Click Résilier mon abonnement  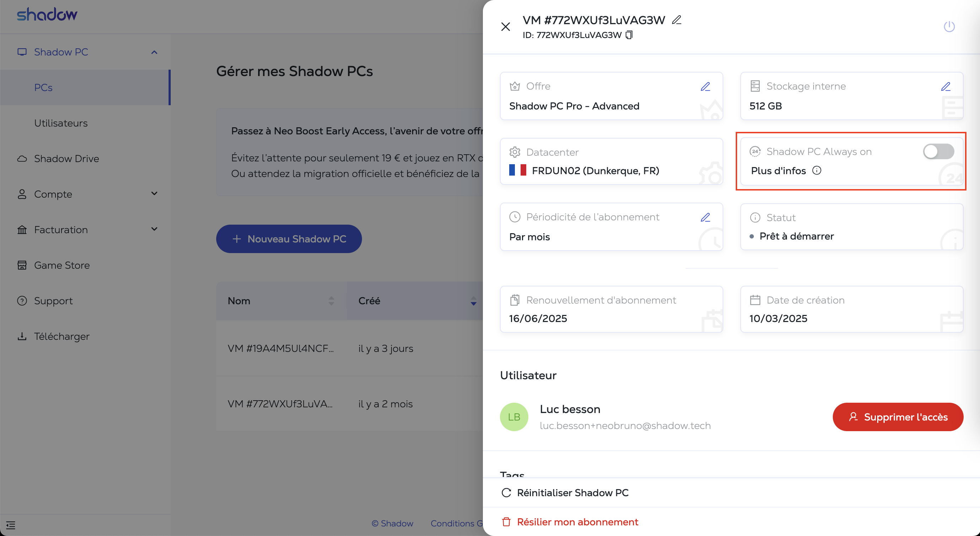(577, 521)
